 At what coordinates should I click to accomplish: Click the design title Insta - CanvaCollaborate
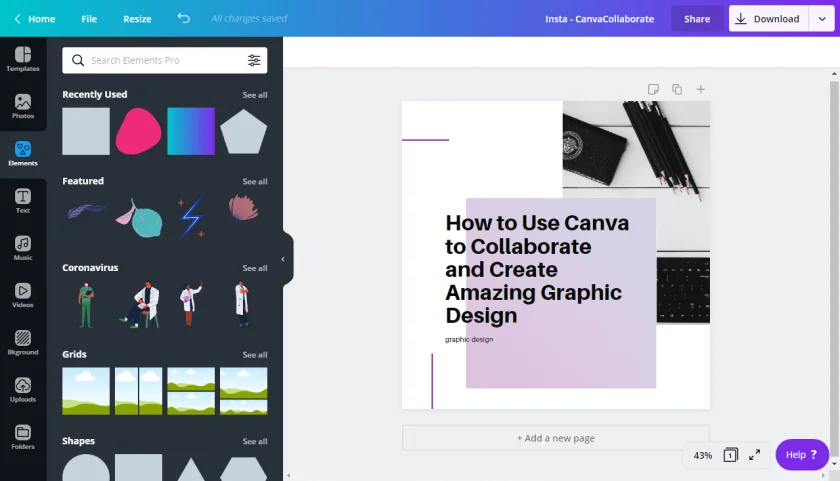pos(599,19)
